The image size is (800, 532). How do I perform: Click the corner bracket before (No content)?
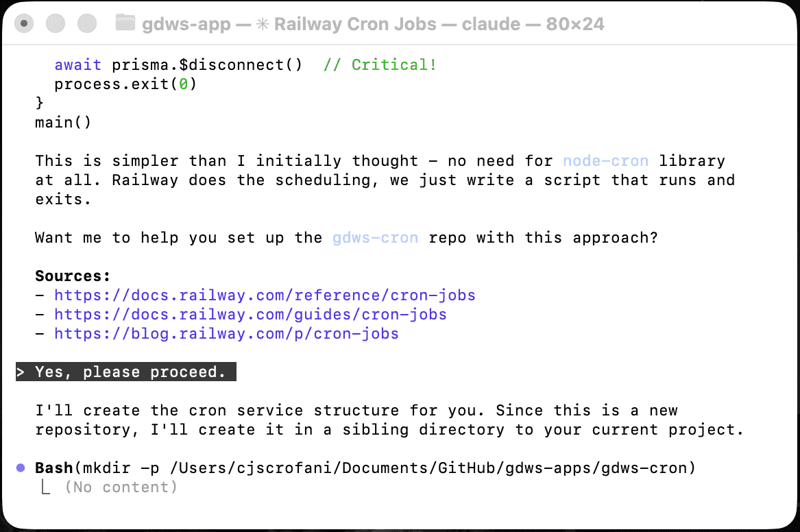(x=45, y=487)
